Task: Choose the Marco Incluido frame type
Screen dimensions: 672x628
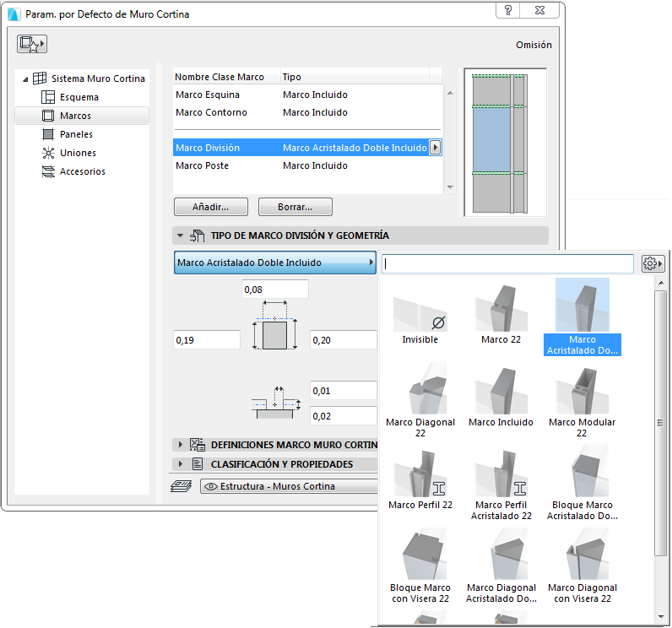Action: 501,398
